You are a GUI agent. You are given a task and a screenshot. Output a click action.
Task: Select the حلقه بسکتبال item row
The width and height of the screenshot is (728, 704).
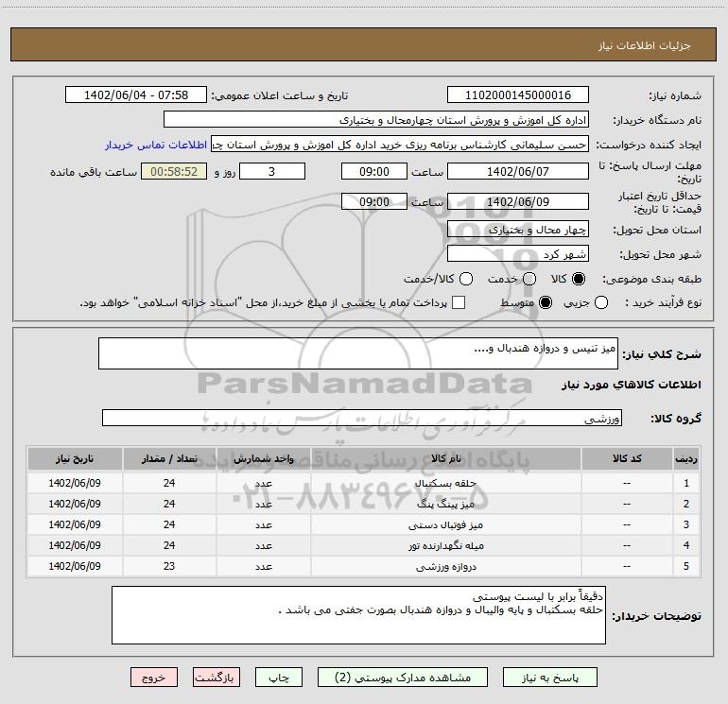pyautogui.click(x=364, y=483)
